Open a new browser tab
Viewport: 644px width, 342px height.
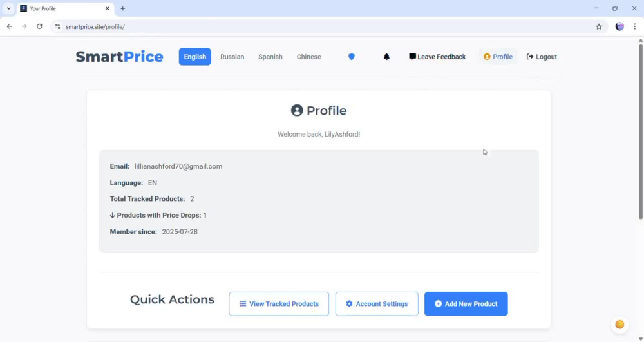click(x=123, y=8)
